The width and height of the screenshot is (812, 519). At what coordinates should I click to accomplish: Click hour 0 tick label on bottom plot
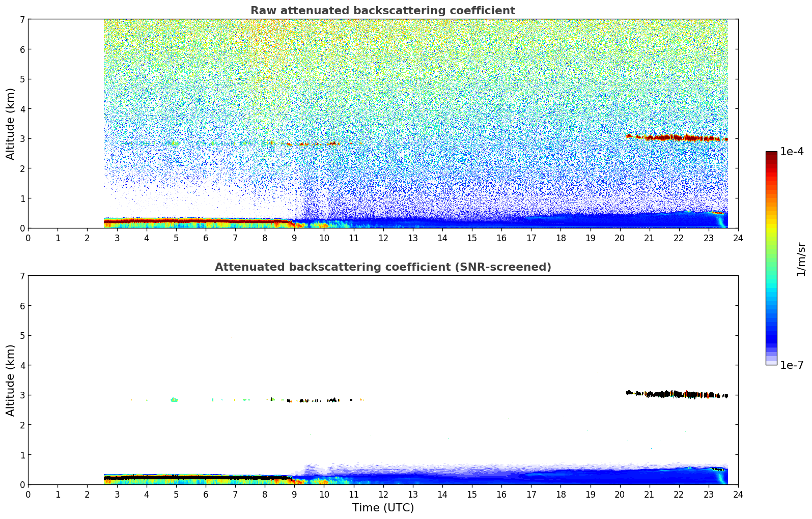coord(28,495)
